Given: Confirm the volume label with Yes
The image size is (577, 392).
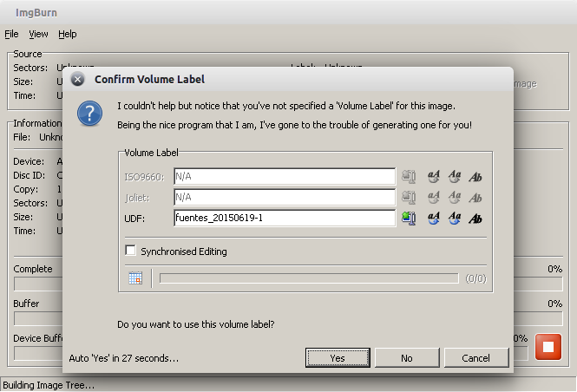Looking at the screenshot, I should (x=338, y=358).
